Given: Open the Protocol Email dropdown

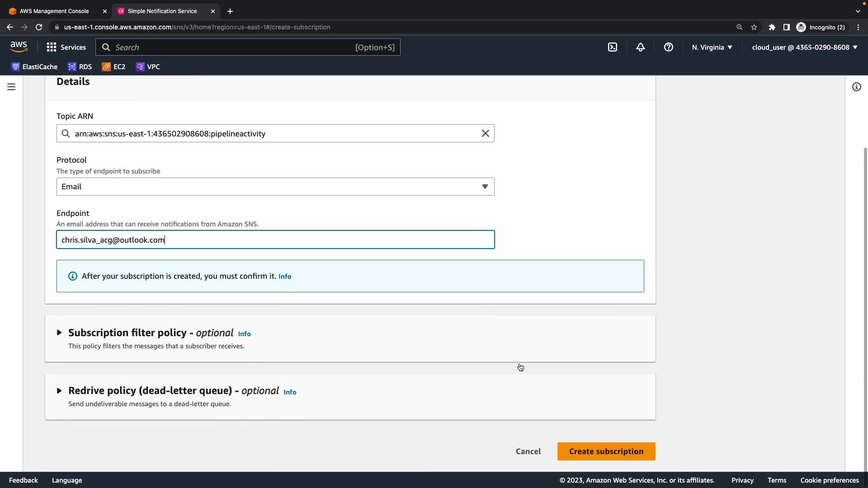Looking at the screenshot, I should pos(275,187).
